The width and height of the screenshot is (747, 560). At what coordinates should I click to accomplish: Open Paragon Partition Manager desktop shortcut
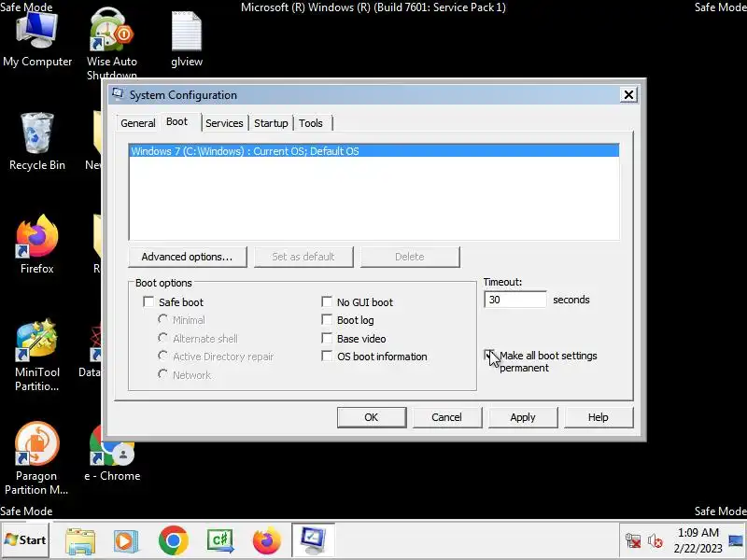36,458
